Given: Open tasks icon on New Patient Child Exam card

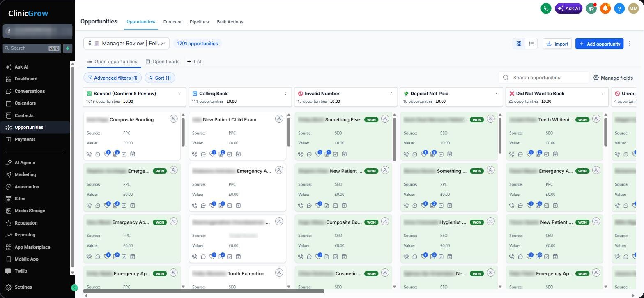Looking at the screenshot, I should (x=230, y=154).
